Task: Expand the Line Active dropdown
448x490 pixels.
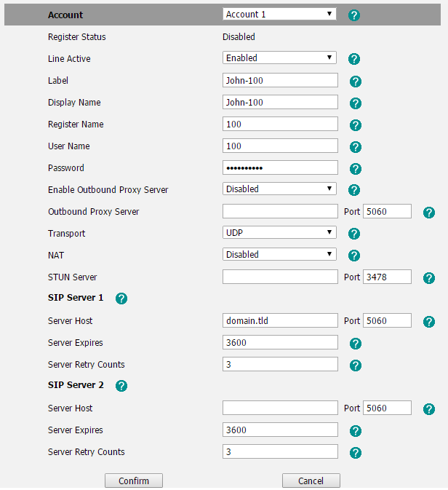Action: [279, 58]
